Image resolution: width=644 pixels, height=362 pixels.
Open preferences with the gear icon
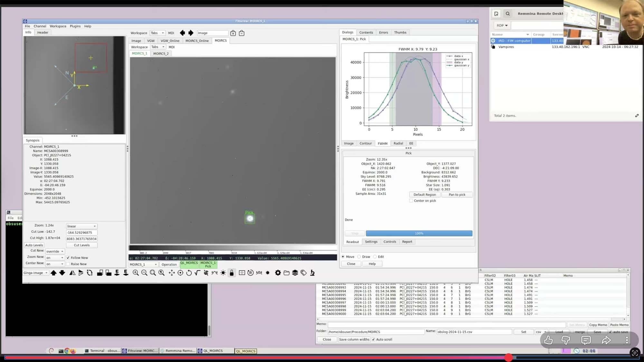tap(278, 273)
